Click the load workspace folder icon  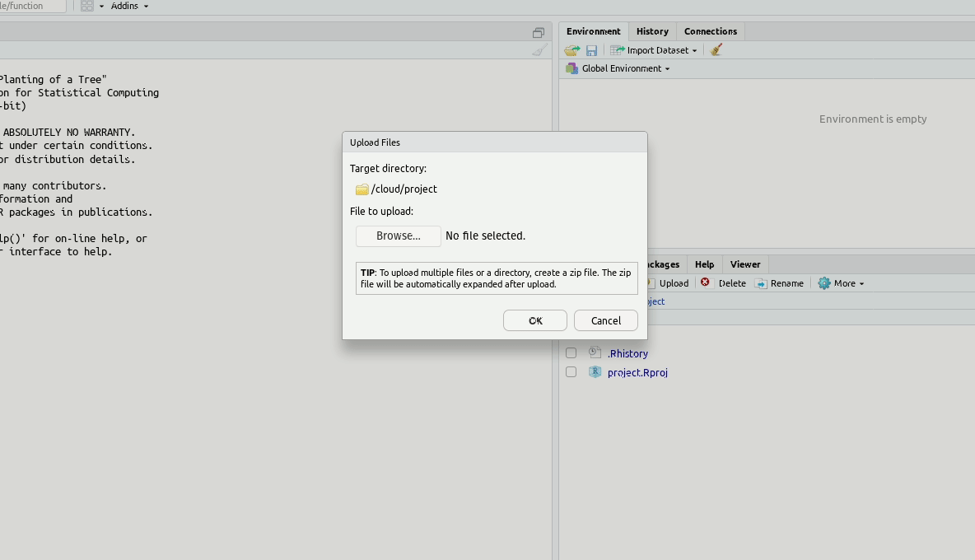pyautogui.click(x=572, y=50)
